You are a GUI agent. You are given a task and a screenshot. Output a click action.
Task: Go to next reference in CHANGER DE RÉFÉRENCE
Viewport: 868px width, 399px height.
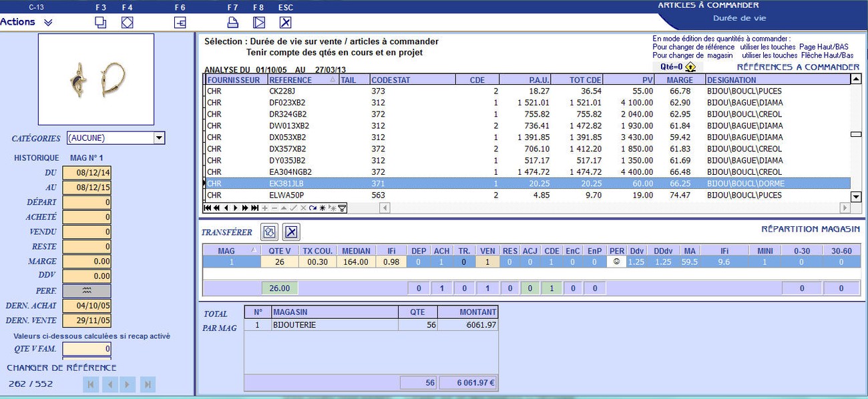[127, 384]
